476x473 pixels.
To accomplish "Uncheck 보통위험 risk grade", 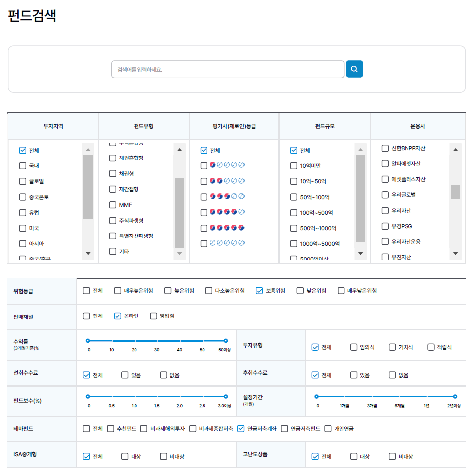I will coord(259,291).
